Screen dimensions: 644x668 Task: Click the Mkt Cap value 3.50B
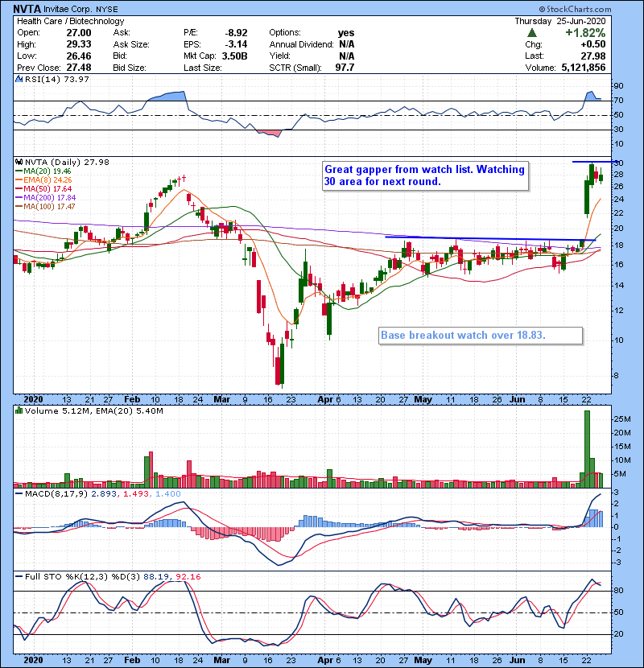point(234,56)
